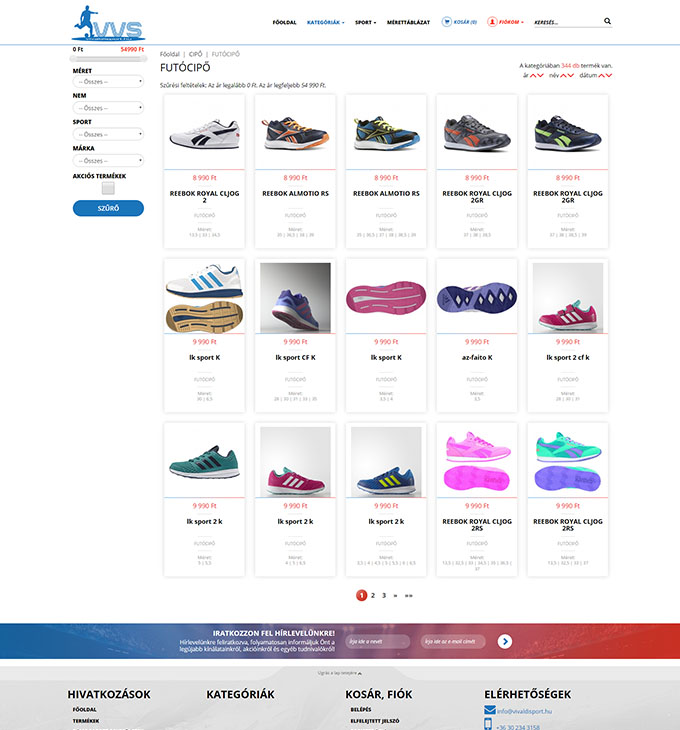Click footer Elfelejtett jelszó link
The height and width of the screenshot is (730, 680).
coord(375,721)
